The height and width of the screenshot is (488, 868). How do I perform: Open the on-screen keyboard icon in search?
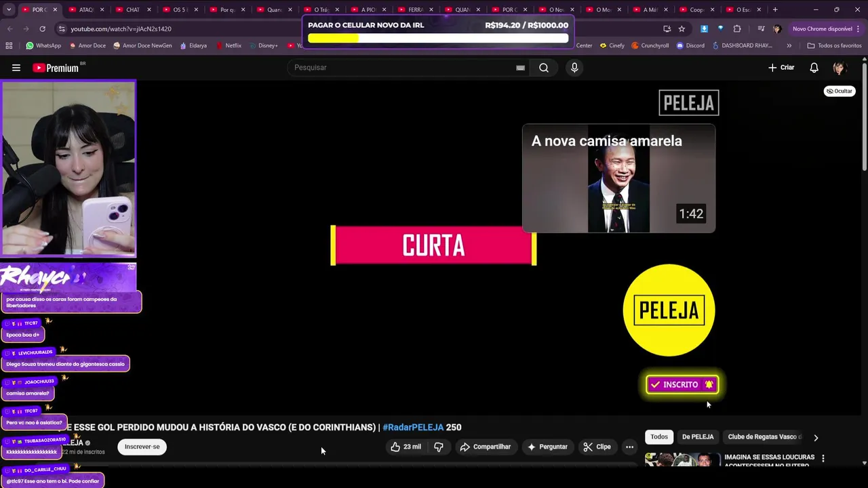(x=520, y=68)
